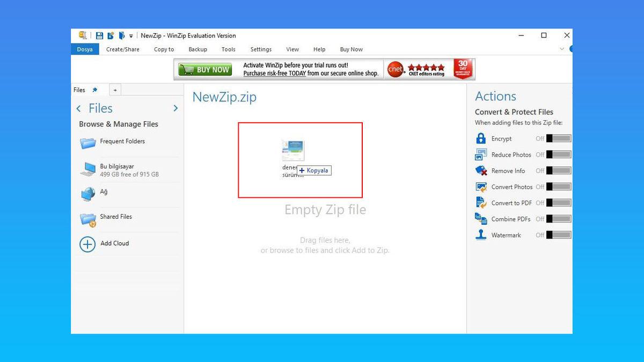Image resolution: width=644 pixels, height=362 pixels.
Task: Click the Convert Photos icon
Action: point(480,187)
